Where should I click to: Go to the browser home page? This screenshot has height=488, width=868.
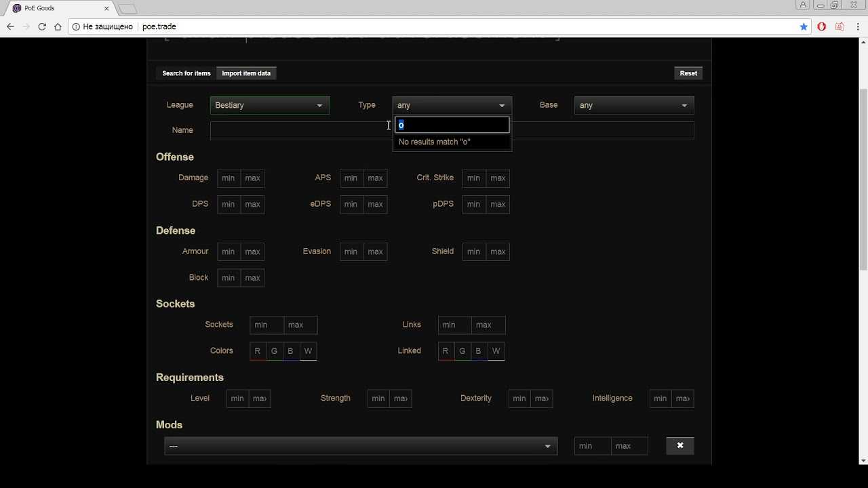coord(58,26)
